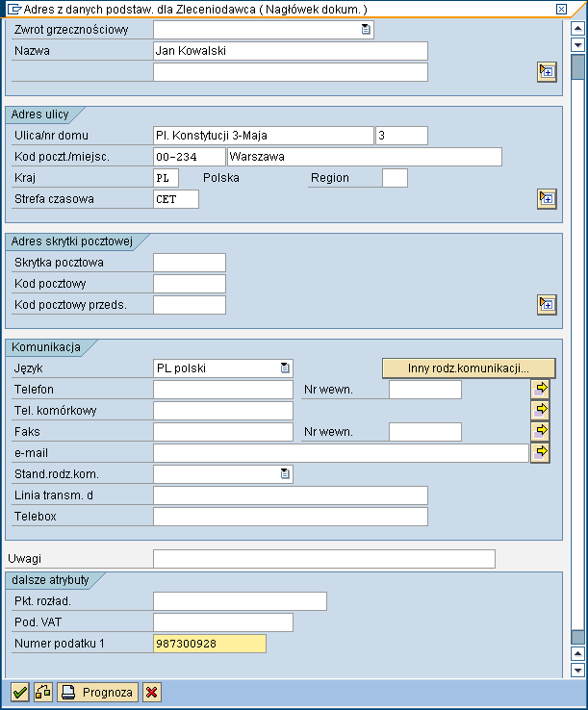Open additional numbers arrow for Tel. komórkowy
The image size is (588, 710).
pos(540,411)
